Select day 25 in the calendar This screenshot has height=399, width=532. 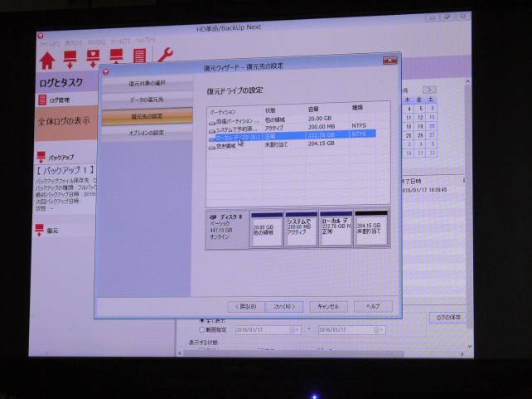coord(409,135)
